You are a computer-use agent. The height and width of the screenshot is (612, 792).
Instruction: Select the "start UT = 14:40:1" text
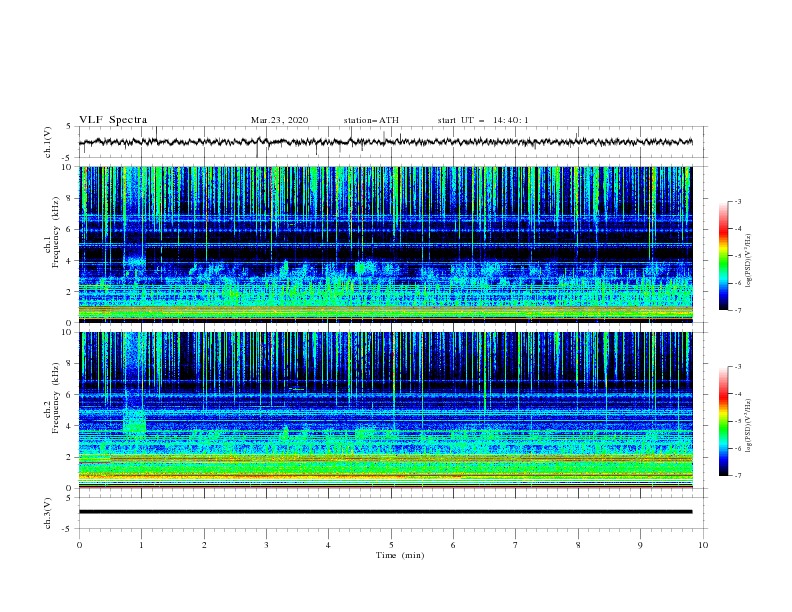click(x=483, y=120)
